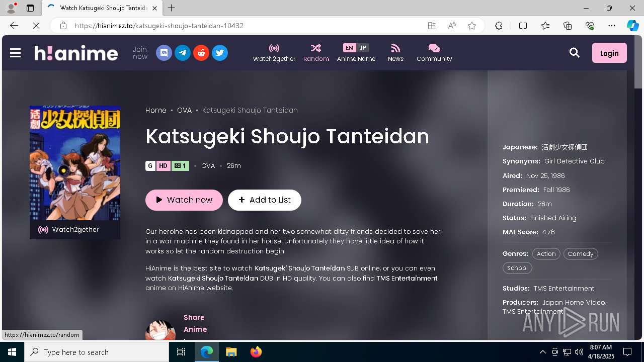Click the taskbar search box
Image resolution: width=644 pixels, height=362 pixels.
[x=97, y=352]
